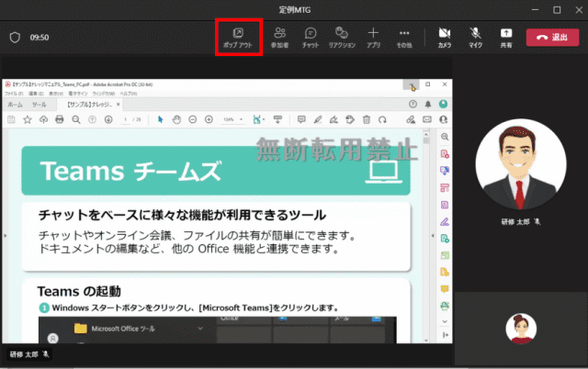
Task: Expand the more options (その他) menu
Action: [404, 33]
